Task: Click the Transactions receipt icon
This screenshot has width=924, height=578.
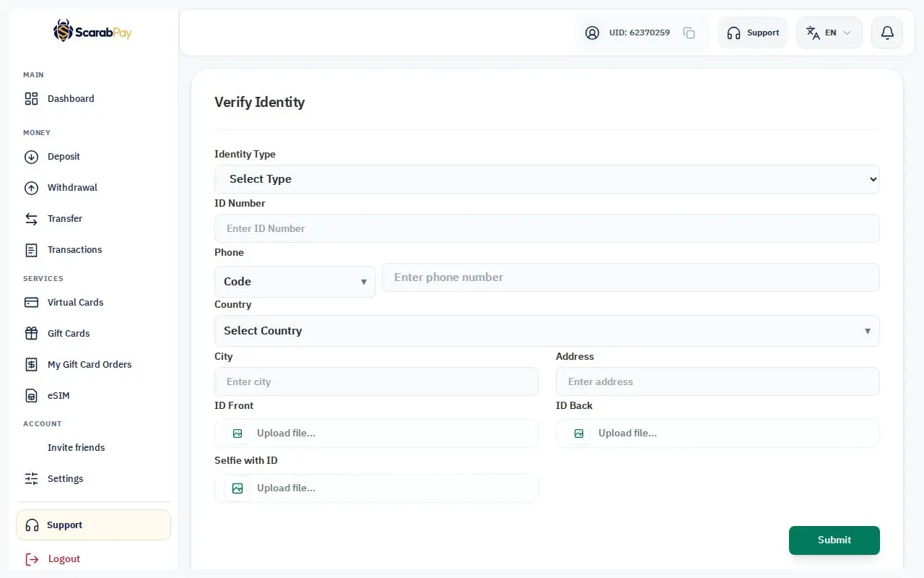Action: pyautogui.click(x=31, y=250)
